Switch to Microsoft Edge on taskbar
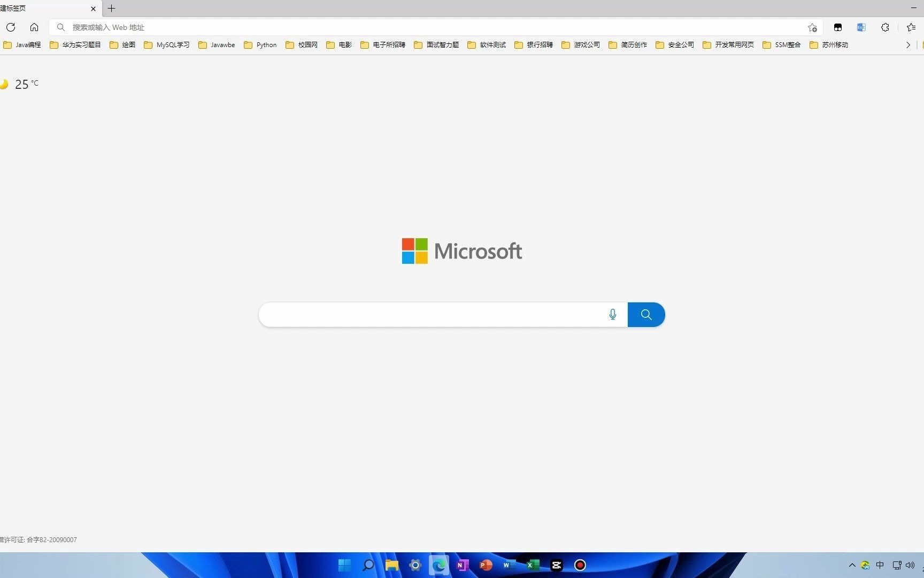This screenshot has width=924, height=578. click(439, 565)
